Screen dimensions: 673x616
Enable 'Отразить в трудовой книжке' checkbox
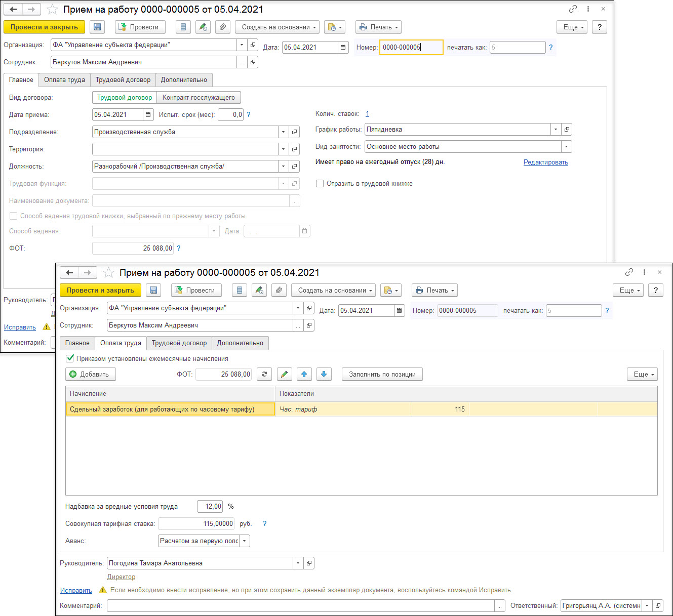click(x=320, y=183)
